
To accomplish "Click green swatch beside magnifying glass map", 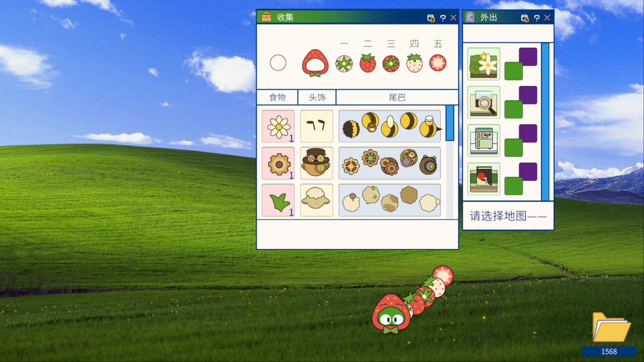I will point(514,110).
